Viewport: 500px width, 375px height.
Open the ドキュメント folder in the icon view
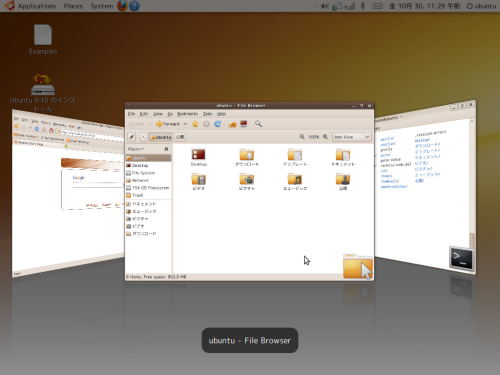[x=343, y=157]
